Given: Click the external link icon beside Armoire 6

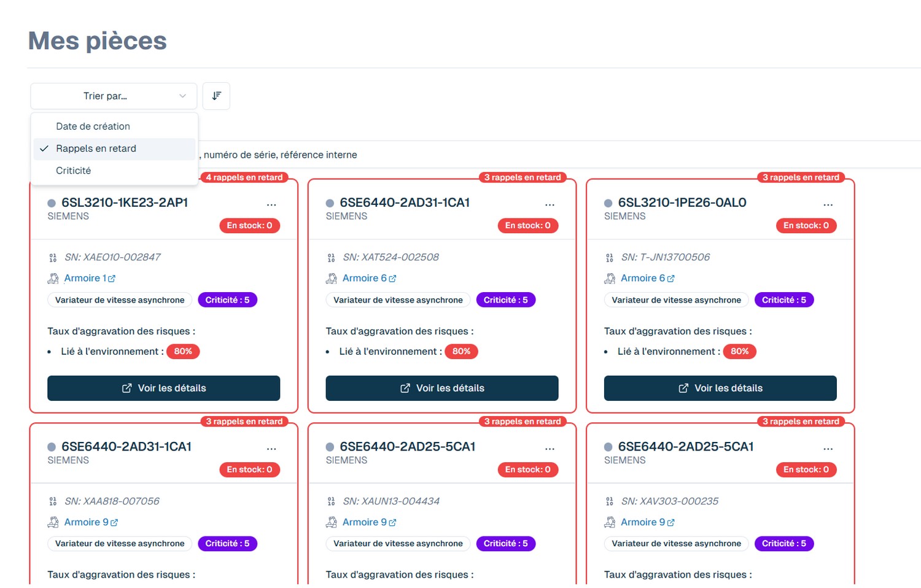Looking at the screenshot, I should (x=392, y=277).
